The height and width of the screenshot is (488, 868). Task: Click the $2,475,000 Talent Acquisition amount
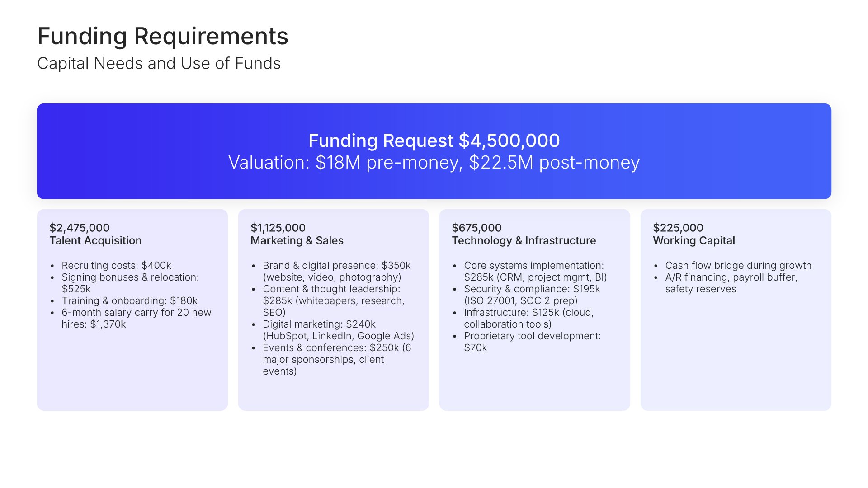pyautogui.click(x=80, y=228)
